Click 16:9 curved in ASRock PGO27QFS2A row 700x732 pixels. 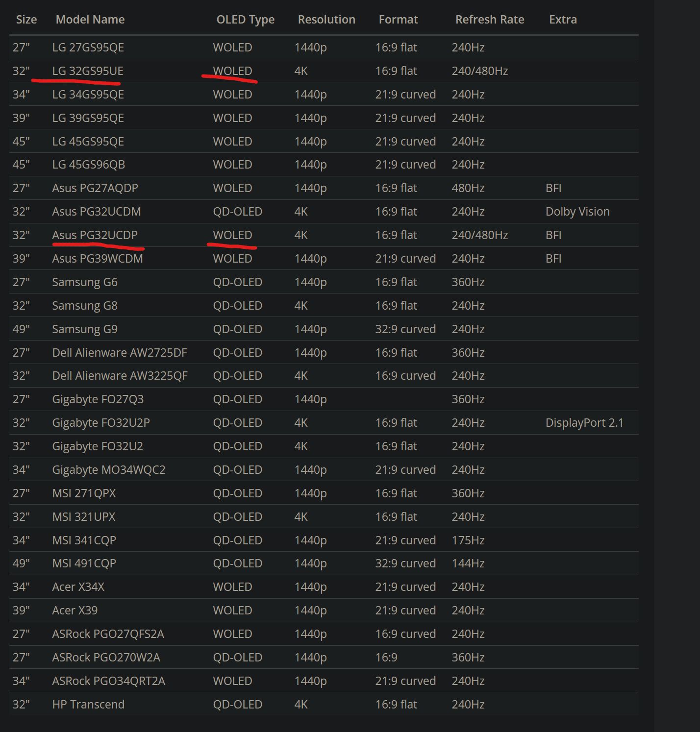[405, 634]
